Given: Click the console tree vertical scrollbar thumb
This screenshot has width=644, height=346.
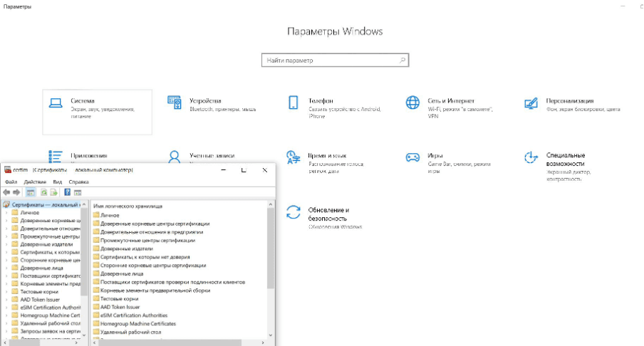Looking at the screenshot, I should tap(84, 252).
